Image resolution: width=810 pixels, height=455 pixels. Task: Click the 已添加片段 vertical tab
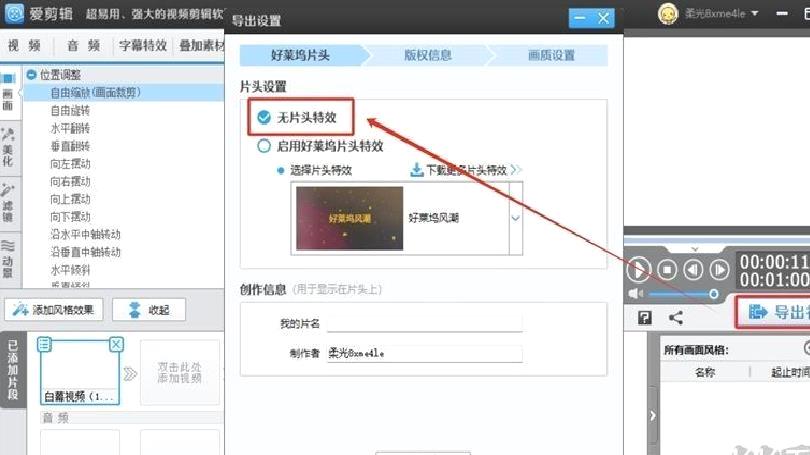[13, 370]
